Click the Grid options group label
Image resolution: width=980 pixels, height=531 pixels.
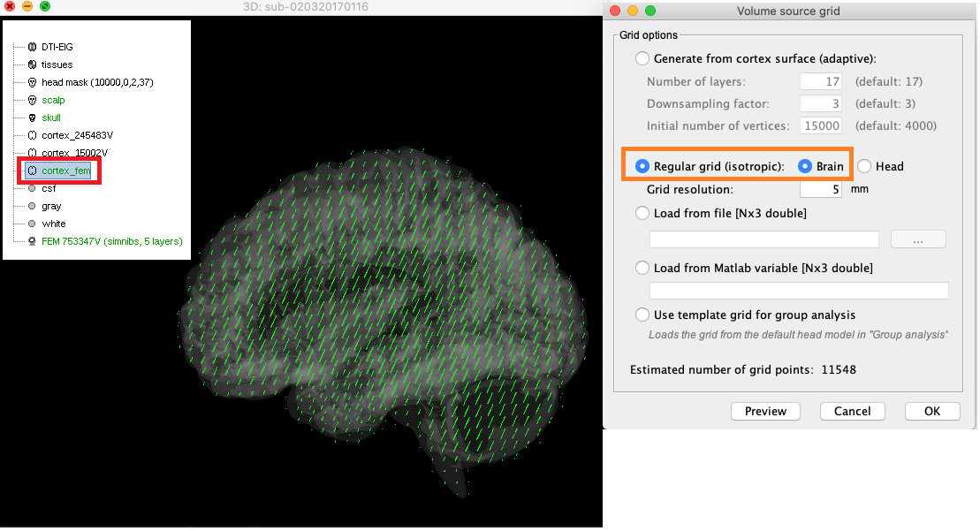649,35
